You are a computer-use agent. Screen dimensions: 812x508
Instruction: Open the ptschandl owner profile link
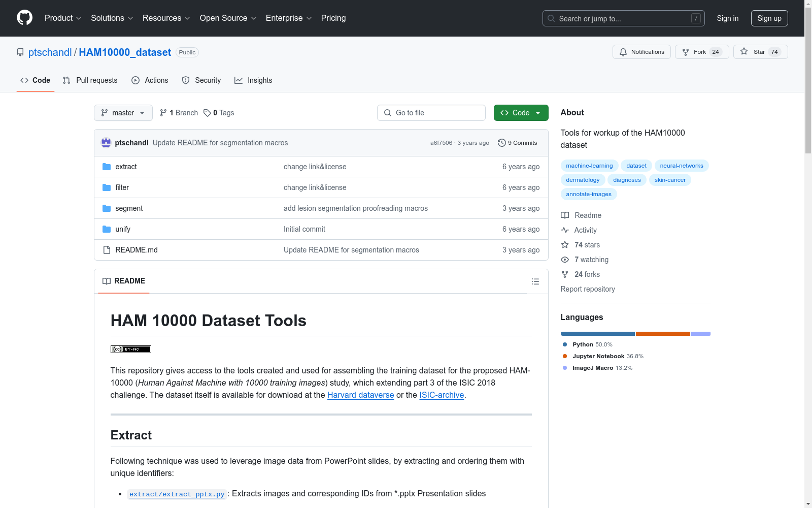click(x=50, y=52)
